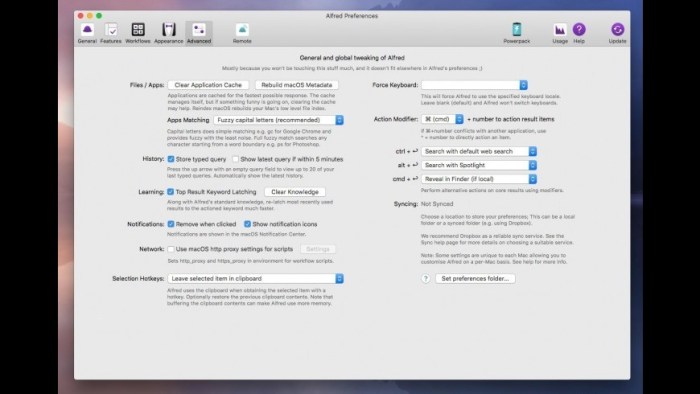Click the question mark help button
Image resolution: width=700 pixels, height=394 pixels.
[x=425, y=278]
